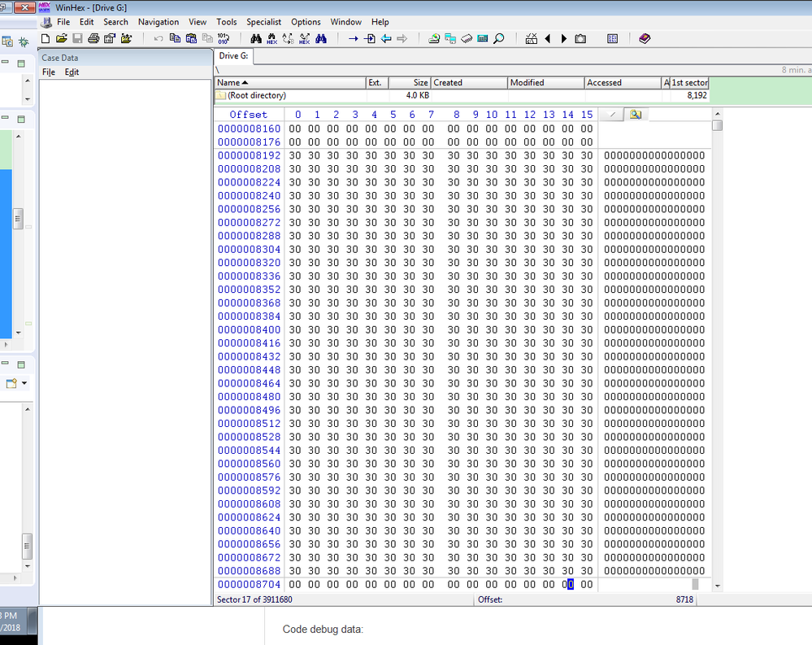Open the Navigation menu
This screenshot has height=645, width=812.
[x=158, y=22]
